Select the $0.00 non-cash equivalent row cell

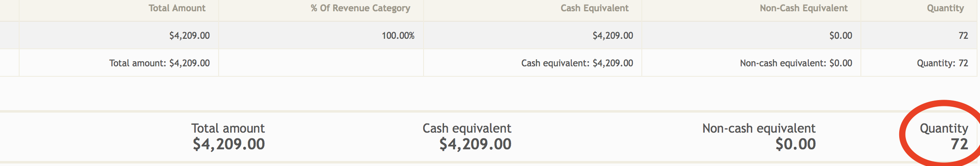tap(751, 35)
